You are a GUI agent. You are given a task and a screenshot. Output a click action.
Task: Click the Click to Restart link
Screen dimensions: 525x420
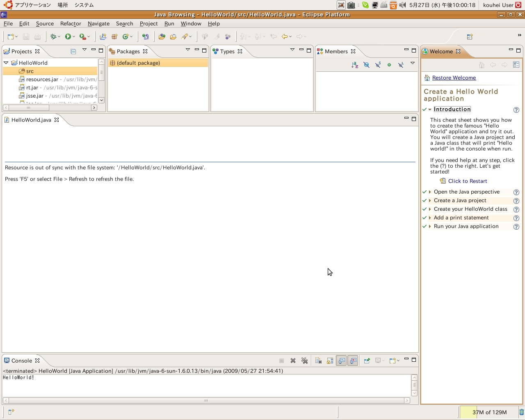467,181
